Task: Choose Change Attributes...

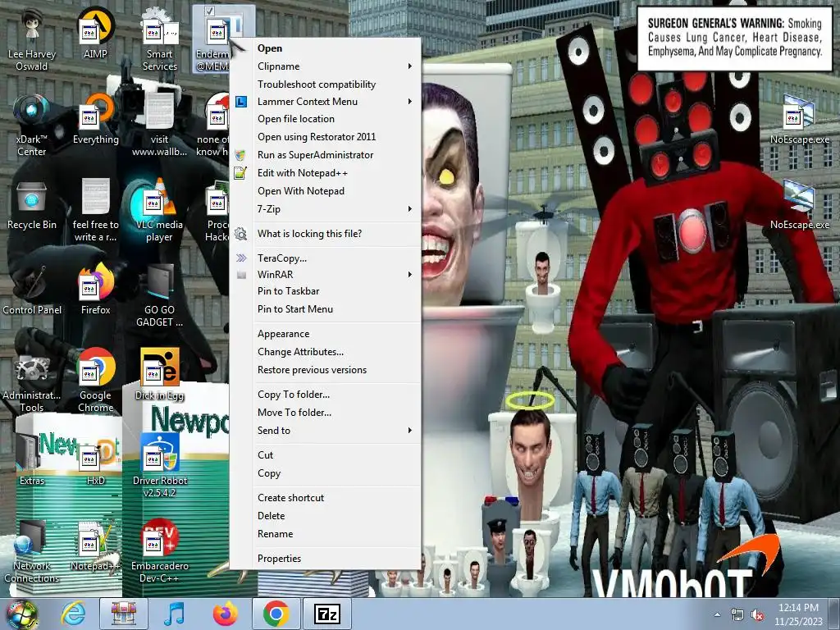Action: tap(326, 352)
